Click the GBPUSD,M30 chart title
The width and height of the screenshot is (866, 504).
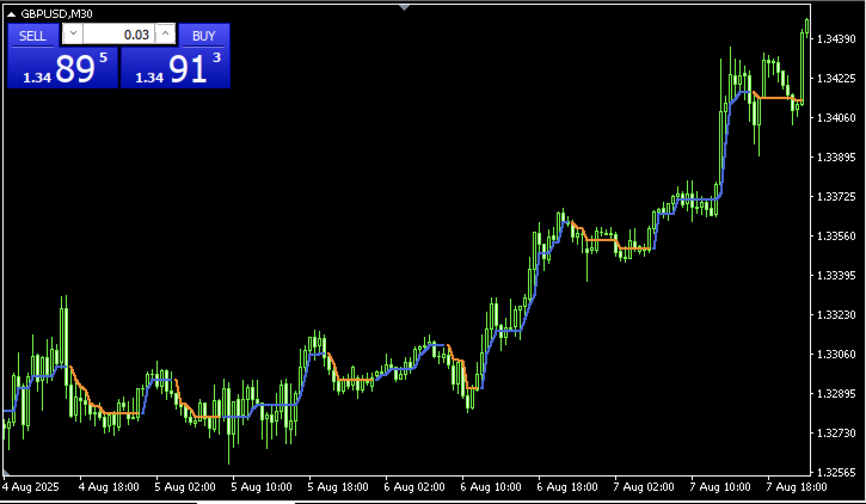tap(57, 14)
